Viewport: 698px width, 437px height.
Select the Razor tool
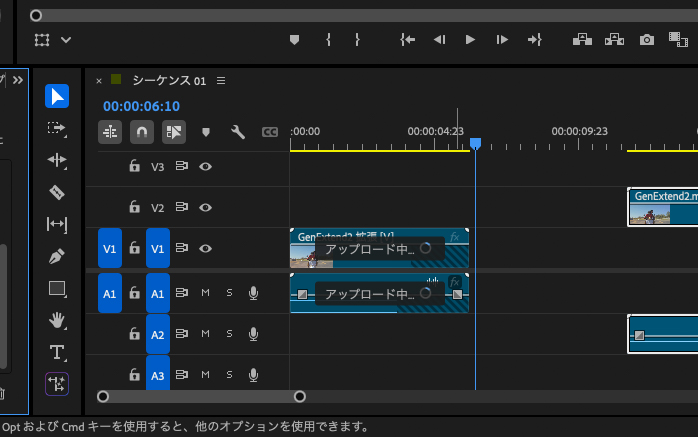(57, 192)
